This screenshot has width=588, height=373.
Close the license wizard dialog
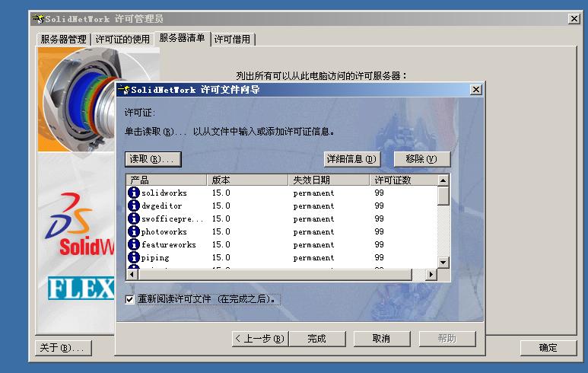tap(476, 90)
